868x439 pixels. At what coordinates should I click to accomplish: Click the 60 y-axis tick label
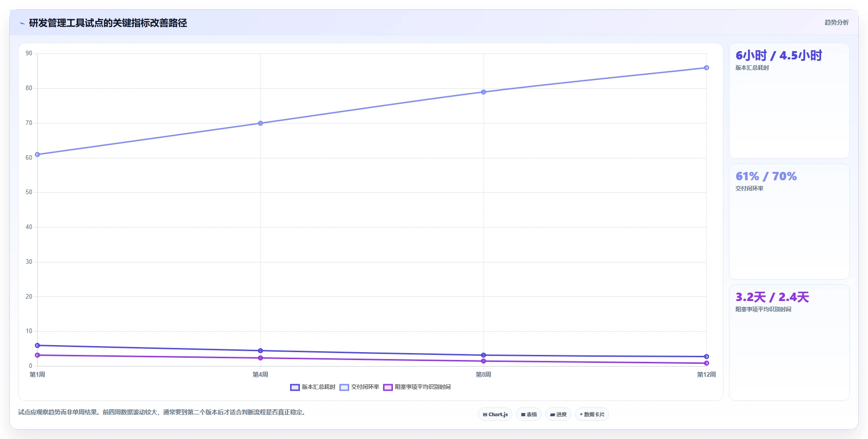pos(29,158)
